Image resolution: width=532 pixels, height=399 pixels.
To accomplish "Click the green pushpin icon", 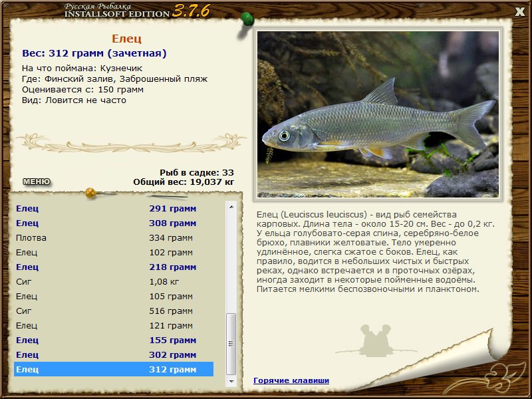I will pos(247,19).
